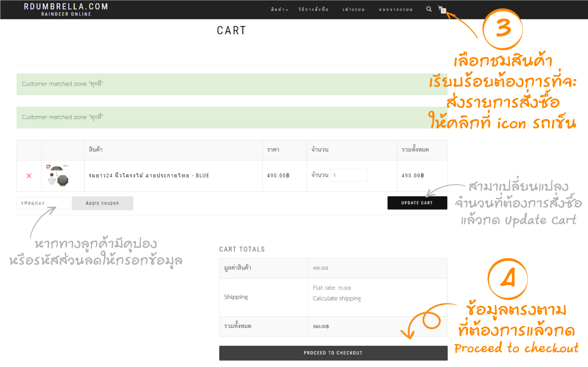The height and width of the screenshot is (367, 588).
Task: Click the รหัสคูปอง coupon code field
Action: (43, 203)
